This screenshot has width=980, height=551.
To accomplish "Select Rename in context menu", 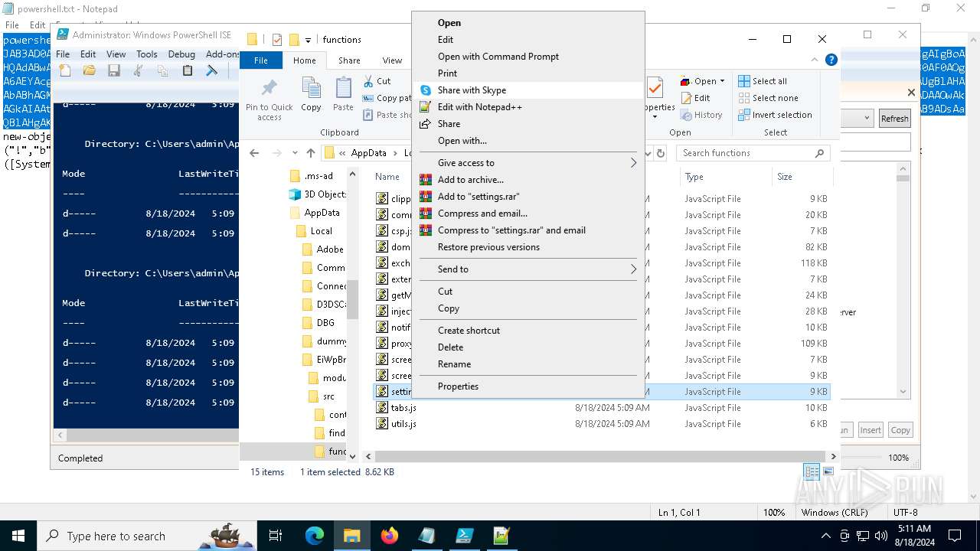I will (x=528, y=364).
